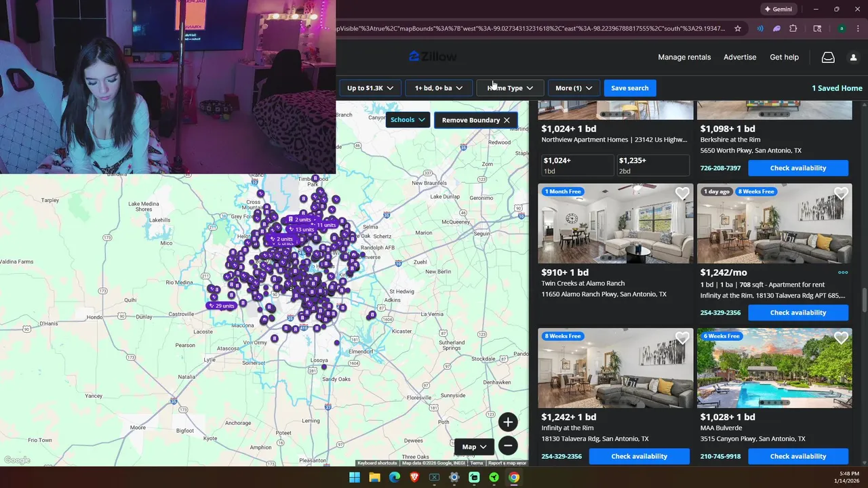Favorite the $1,242/mo apartment listing heart

(841, 194)
